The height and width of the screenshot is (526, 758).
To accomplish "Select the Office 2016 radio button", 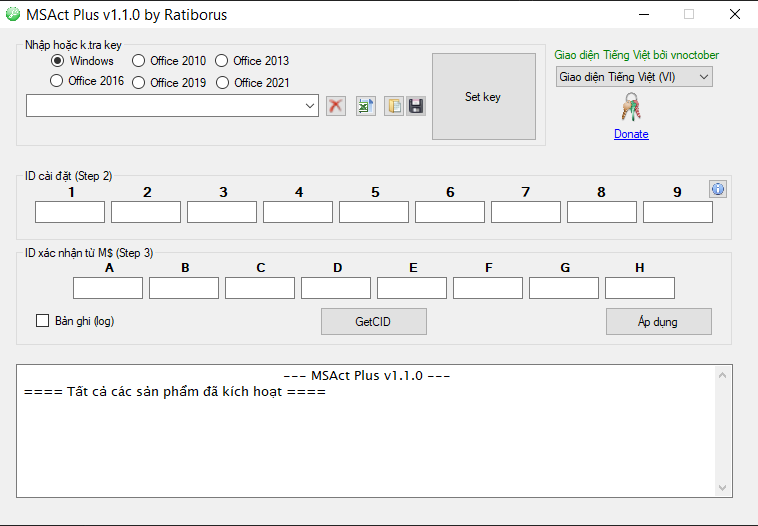I will tap(87, 81).
